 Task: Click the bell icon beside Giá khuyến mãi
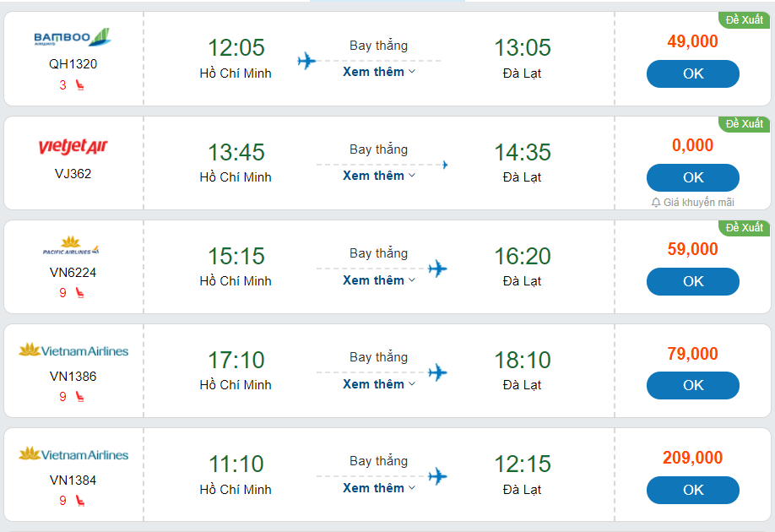point(656,203)
